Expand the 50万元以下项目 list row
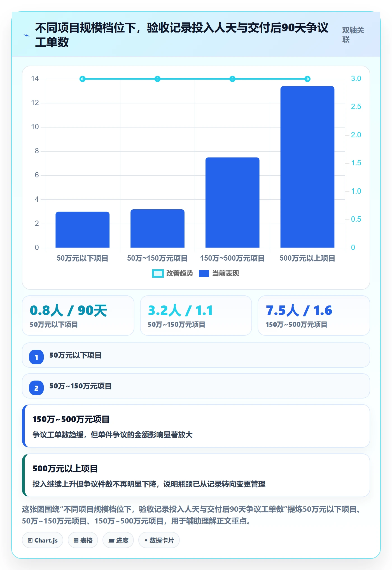This screenshot has height=570, width=392. coord(196,355)
